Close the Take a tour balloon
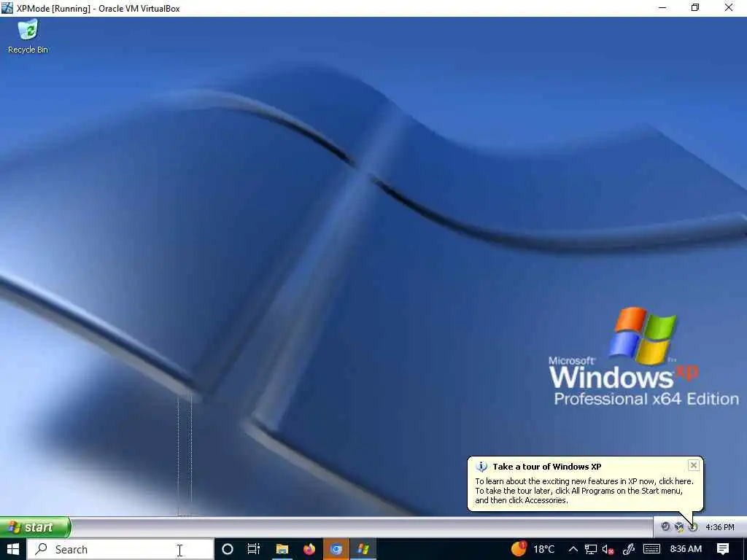 694,465
